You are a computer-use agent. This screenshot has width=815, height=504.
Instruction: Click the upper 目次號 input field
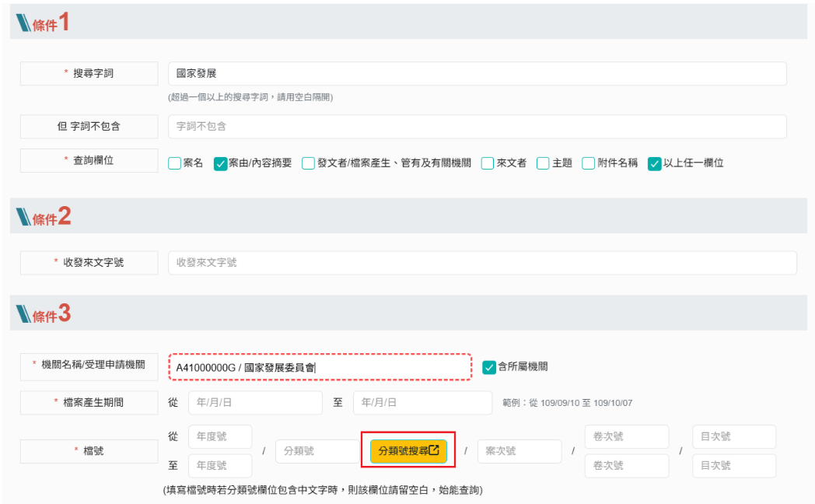point(733,437)
